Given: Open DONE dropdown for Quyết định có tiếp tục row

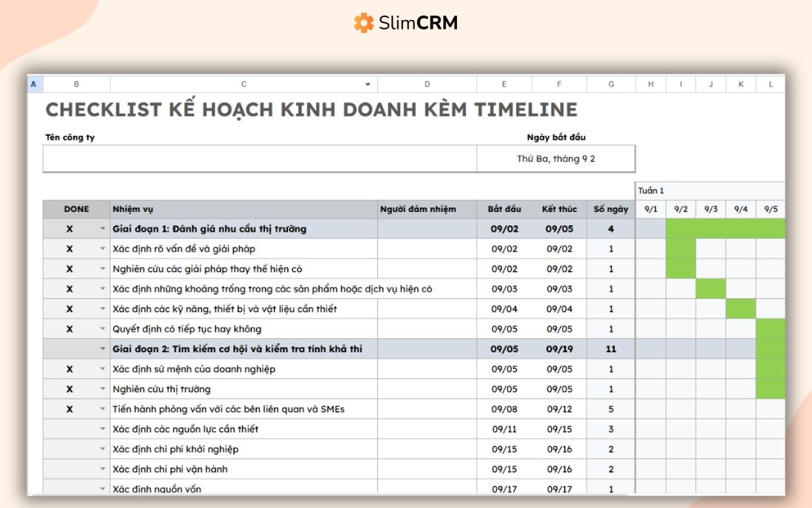Looking at the screenshot, I should point(103,329).
